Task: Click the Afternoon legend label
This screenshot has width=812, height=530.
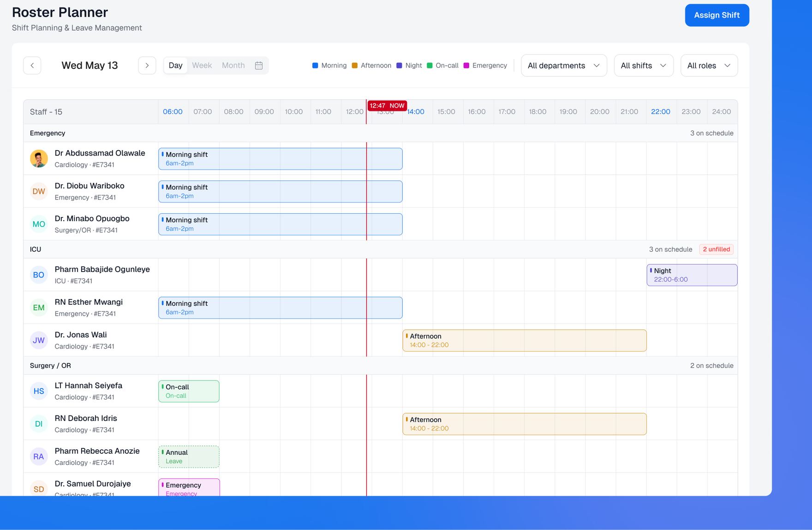Action: coord(376,66)
